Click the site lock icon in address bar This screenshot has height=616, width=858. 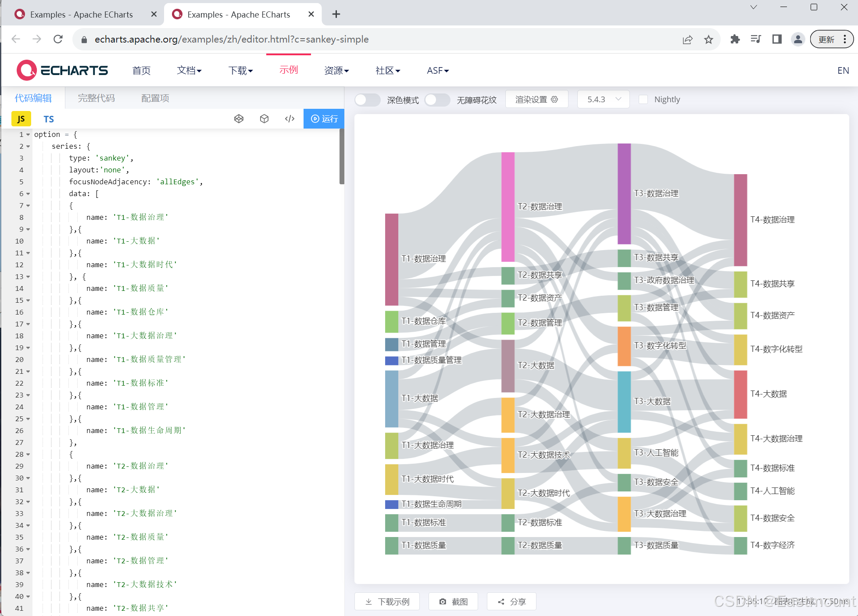click(84, 39)
